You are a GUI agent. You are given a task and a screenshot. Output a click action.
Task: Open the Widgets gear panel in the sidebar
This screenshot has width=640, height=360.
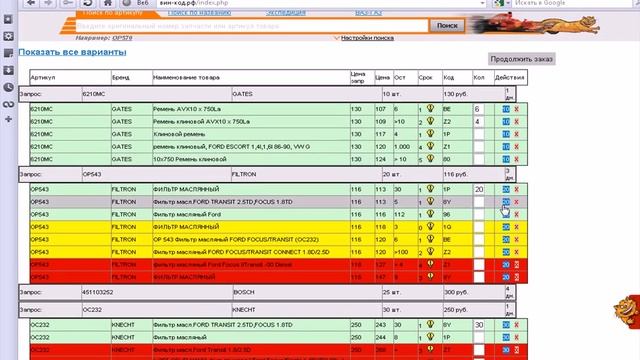8,36
